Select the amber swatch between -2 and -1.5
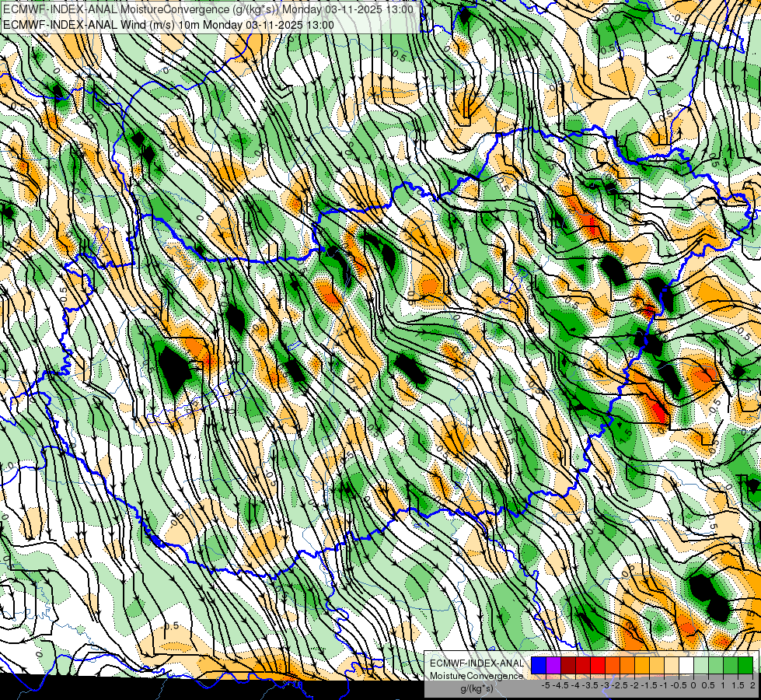The width and height of the screenshot is (761, 700). (x=642, y=666)
